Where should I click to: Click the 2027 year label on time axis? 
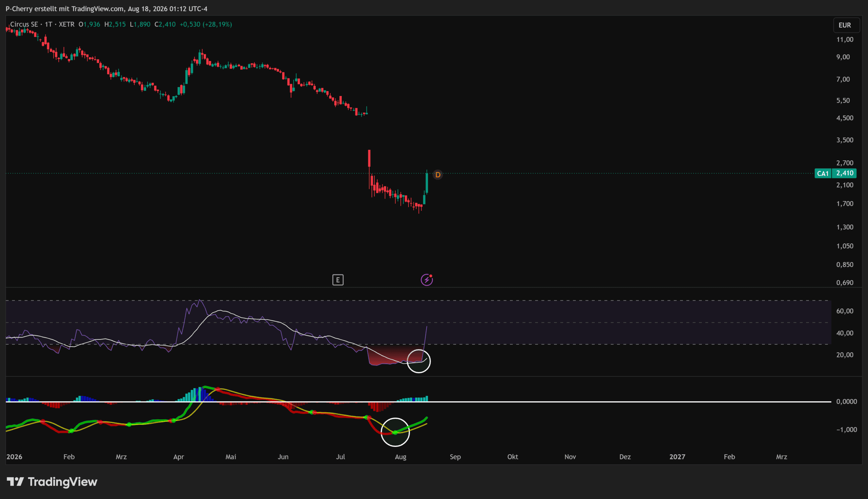click(x=677, y=457)
